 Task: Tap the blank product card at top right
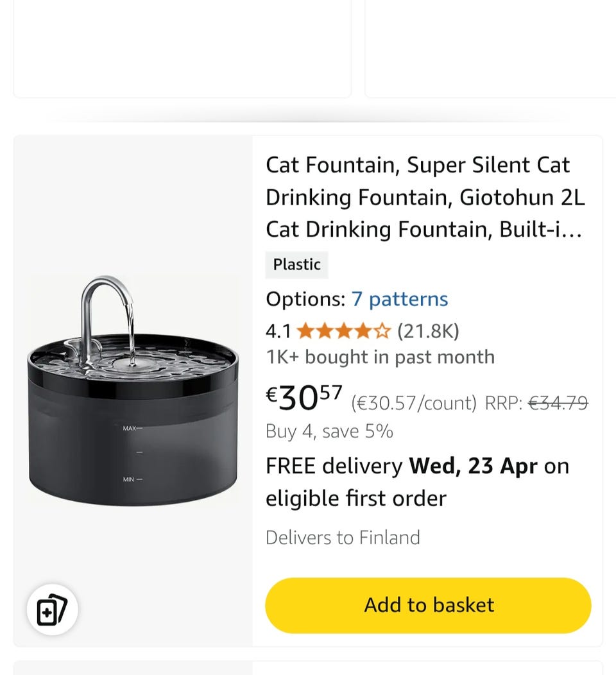click(x=490, y=48)
